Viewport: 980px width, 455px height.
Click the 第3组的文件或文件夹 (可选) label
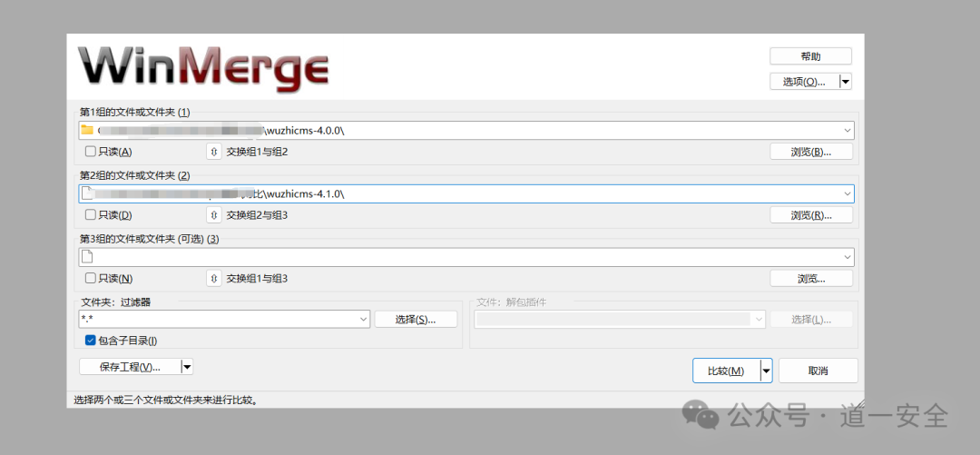150,239
